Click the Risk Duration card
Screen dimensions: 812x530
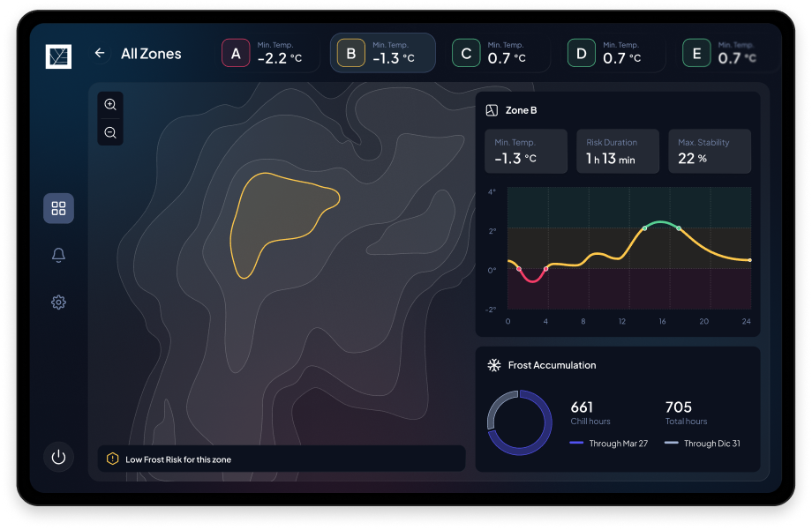pos(618,151)
